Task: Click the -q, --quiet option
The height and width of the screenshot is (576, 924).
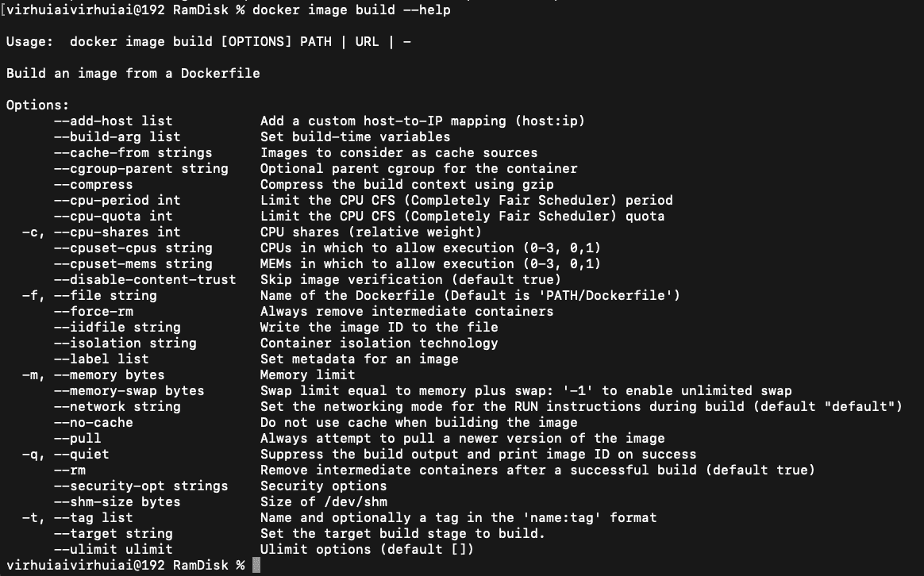Action: [65, 455]
